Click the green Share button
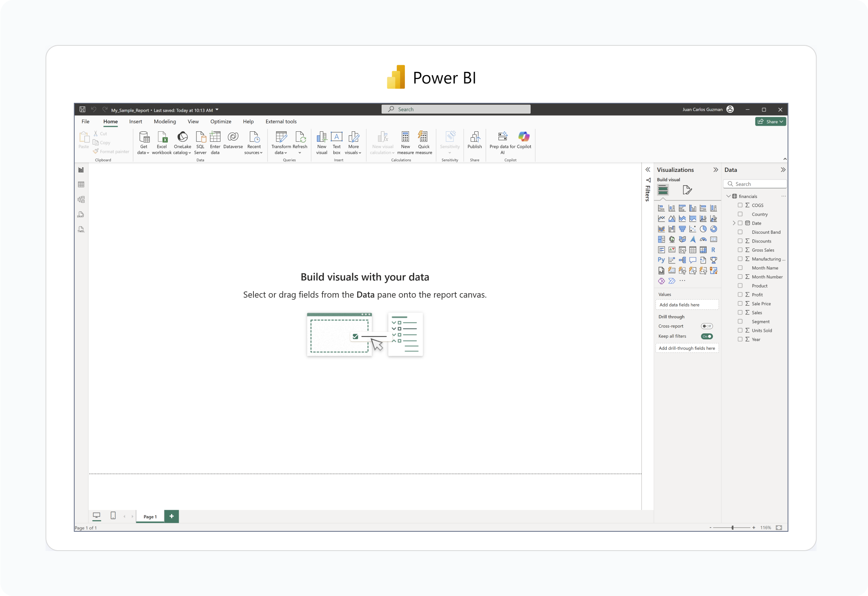The width and height of the screenshot is (868, 596). (770, 122)
